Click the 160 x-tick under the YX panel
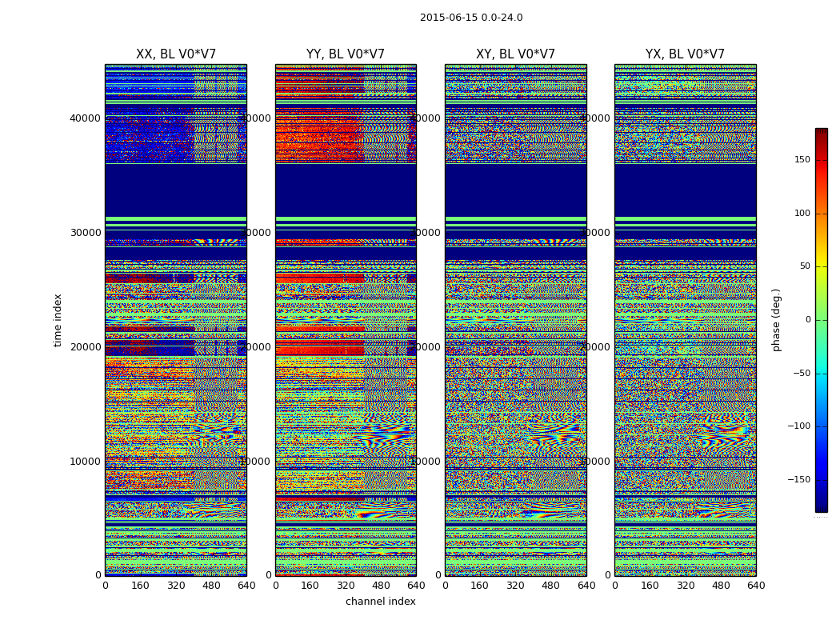The image size is (840, 640). [x=650, y=586]
